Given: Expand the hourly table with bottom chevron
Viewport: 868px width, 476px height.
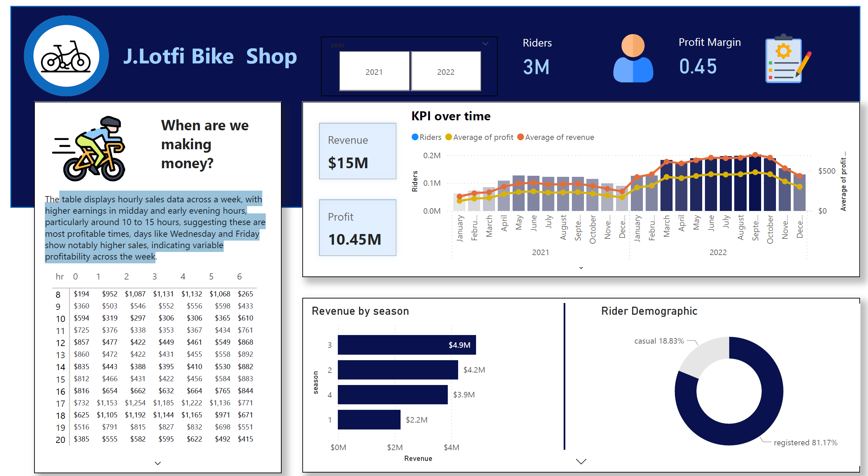Looking at the screenshot, I should (158, 463).
